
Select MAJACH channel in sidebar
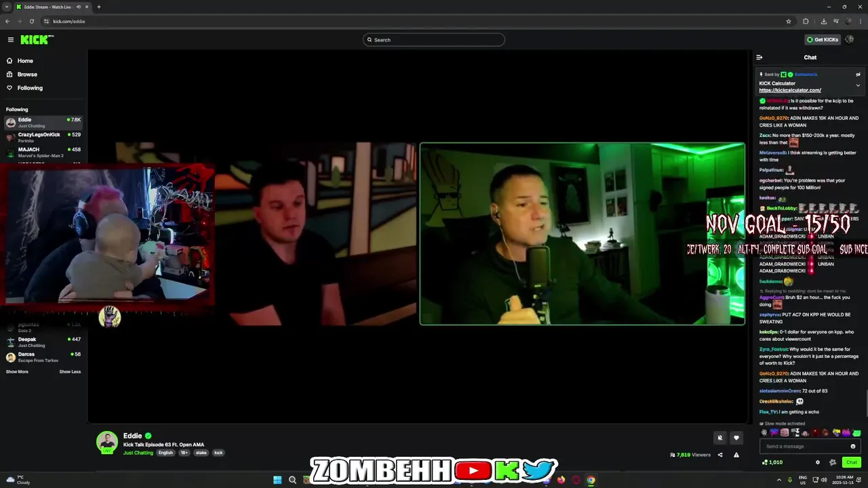pos(43,152)
